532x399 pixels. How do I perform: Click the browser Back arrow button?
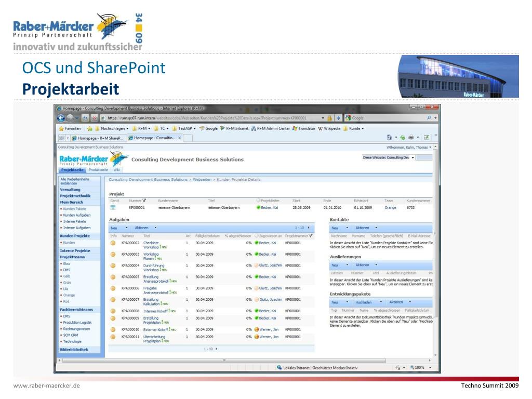click(61, 118)
